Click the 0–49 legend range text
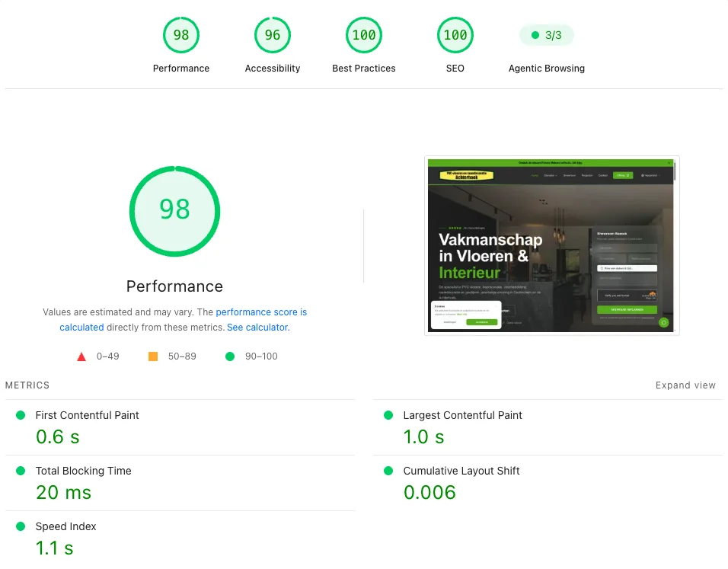The height and width of the screenshot is (569, 728). point(107,356)
